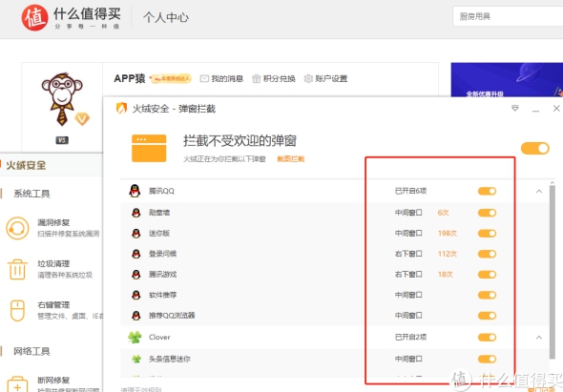563x392 pixels.
Task: Click the 拦截不受欢迎的弹窗 heading
Action: (x=240, y=141)
